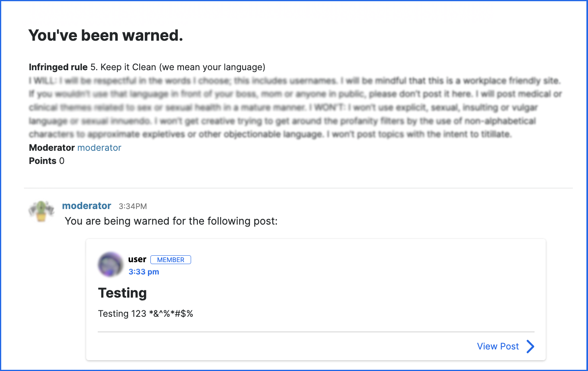Viewport: 588px width, 371px height.
Task: Click the 'Points' label
Action: pyautogui.click(x=43, y=161)
